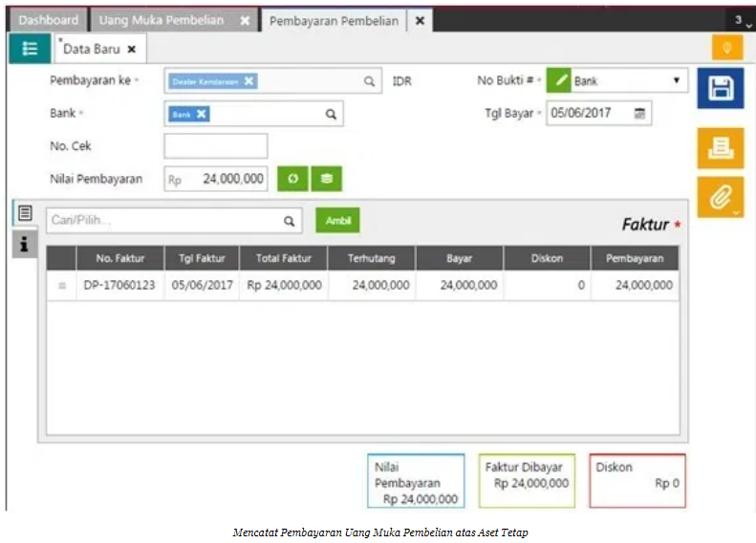Open the teal list view icon
The image size is (756, 543).
point(30,49)
